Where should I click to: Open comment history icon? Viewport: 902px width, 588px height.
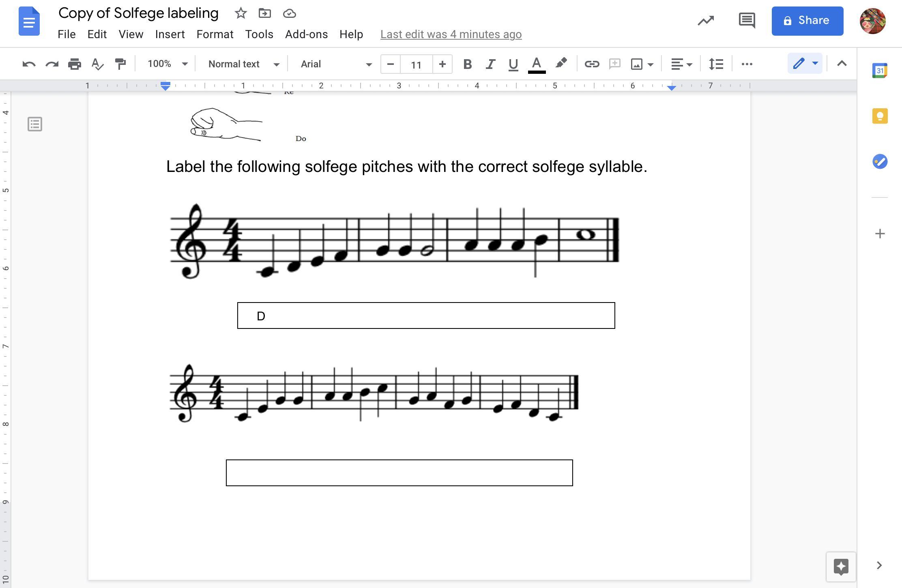tap(747, 21)
